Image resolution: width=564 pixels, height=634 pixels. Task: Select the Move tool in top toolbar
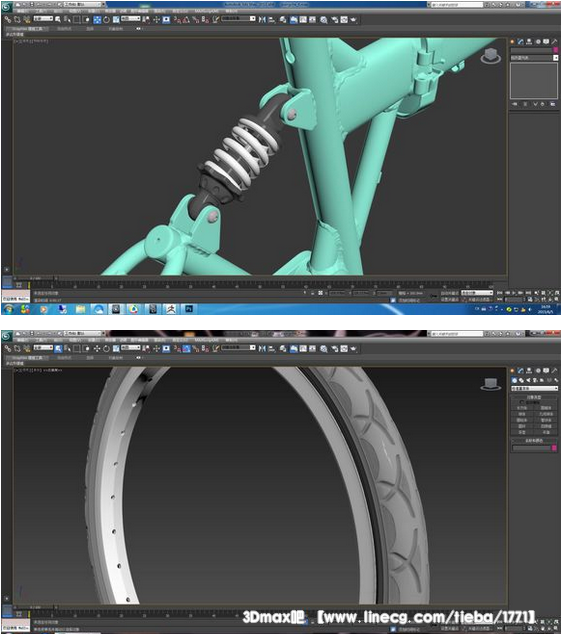[97, 19]
